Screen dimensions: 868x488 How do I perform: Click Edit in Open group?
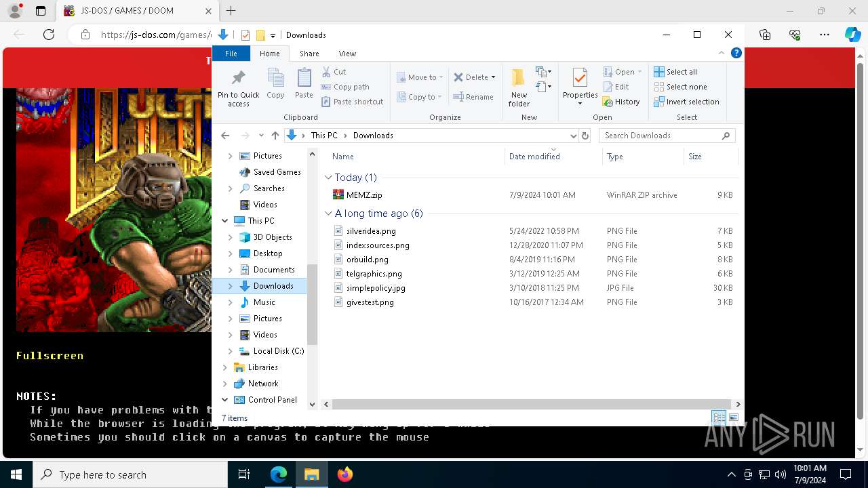point(616,87)
